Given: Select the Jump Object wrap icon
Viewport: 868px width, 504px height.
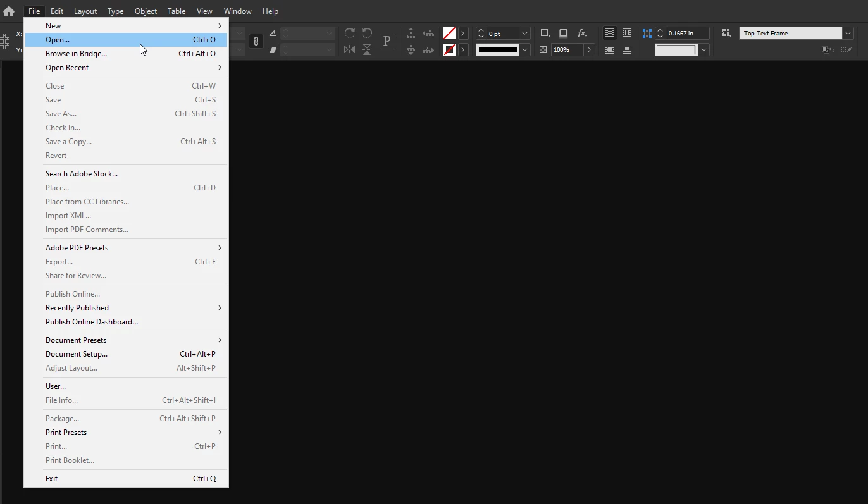Looking at the screenshot, I should click(x=627, y=49).
